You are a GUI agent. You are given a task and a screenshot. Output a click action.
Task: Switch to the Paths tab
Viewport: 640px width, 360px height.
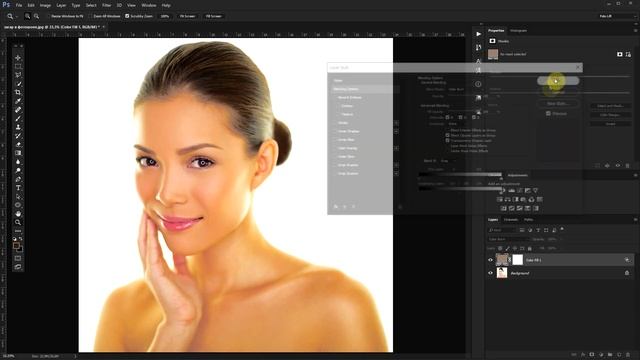click(x=529, y=220)
